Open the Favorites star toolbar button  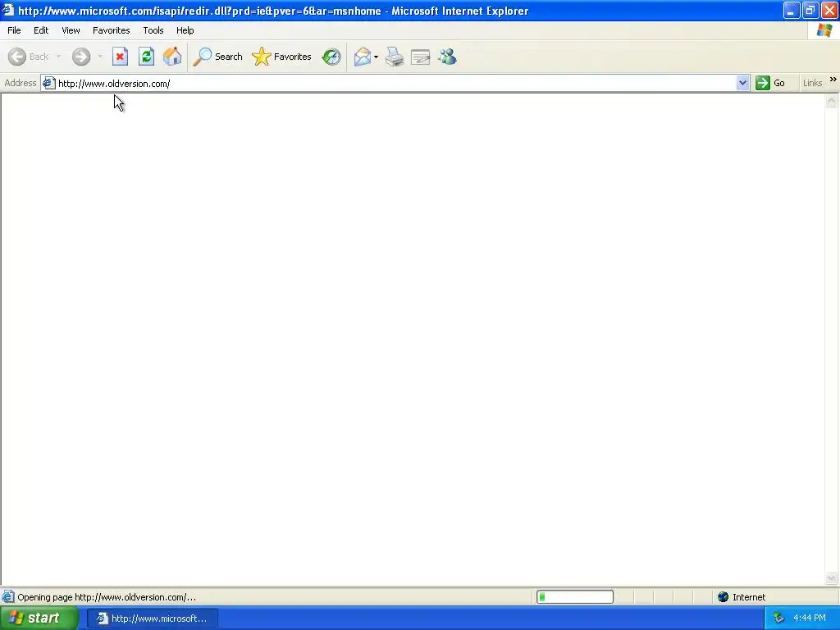click(282, 57)
